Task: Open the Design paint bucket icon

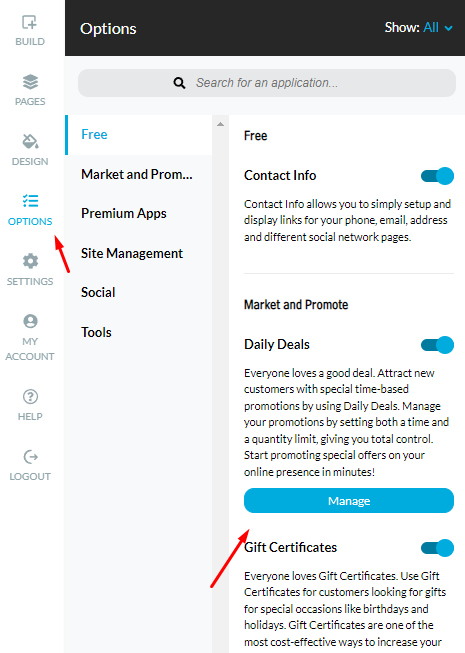Action: (x=30, y=142)
